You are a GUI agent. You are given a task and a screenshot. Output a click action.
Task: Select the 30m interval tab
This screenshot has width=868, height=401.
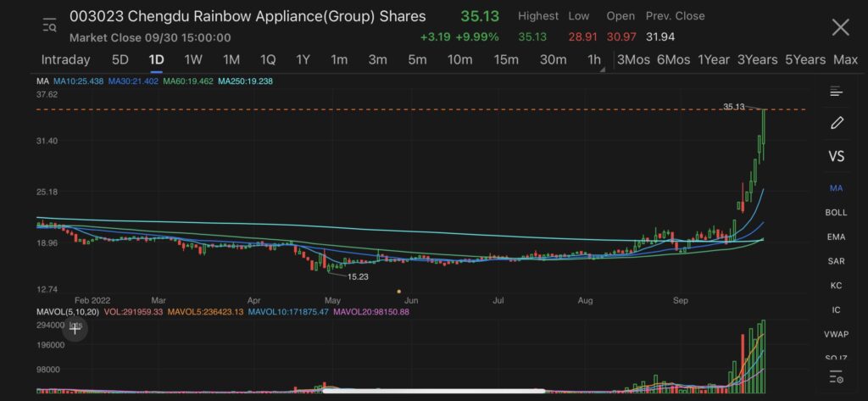point(553,60)
